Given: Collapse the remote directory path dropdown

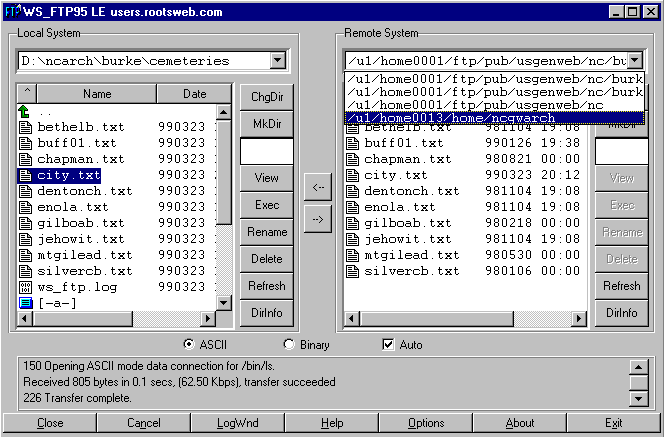Looking at the screenshot, I should pos(634,61).
